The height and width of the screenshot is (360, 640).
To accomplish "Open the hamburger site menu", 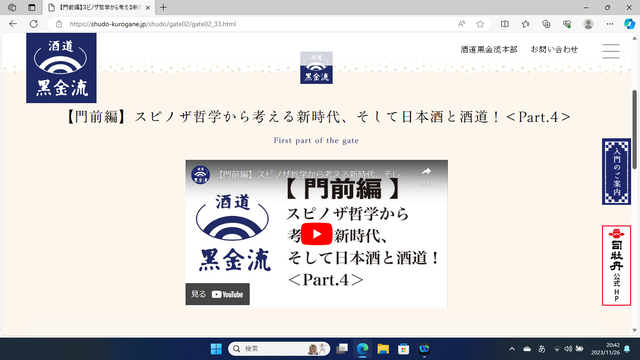I will [611, 51].
